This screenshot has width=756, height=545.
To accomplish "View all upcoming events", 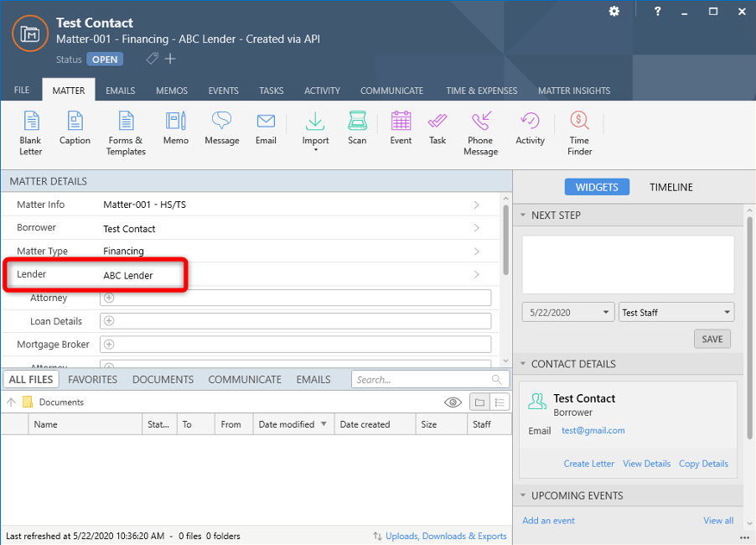I will click(x=718, y=521).
